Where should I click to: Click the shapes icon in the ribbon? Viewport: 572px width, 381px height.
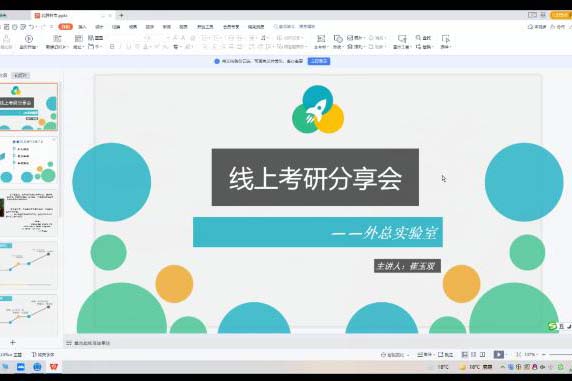[338, 38]
